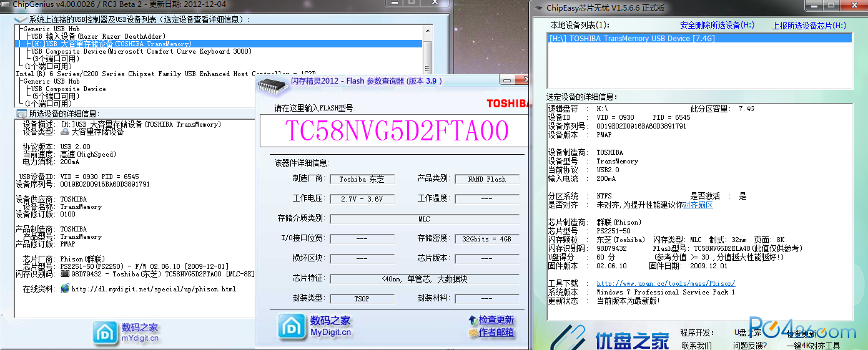Screen dimensions: 868x350
Task: Click 上报所选设备芯片(H:) in ChipEasy
Action: (x=809, y=26)
